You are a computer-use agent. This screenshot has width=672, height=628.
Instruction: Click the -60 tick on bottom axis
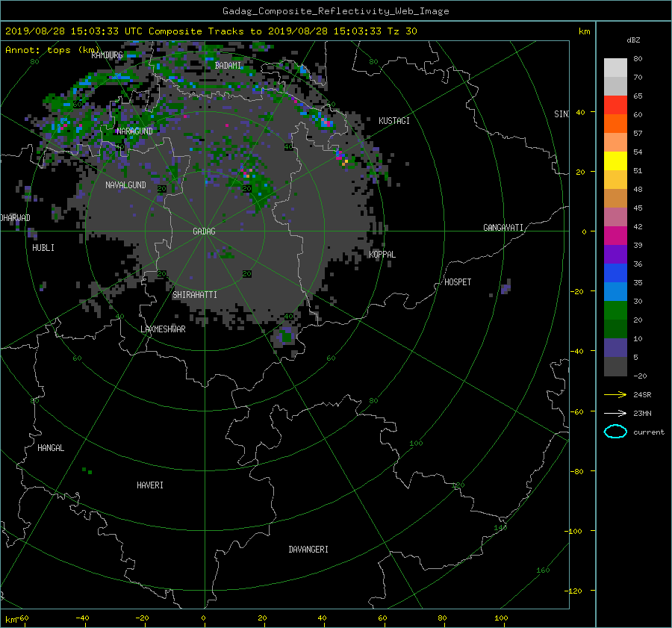(22, 618)
